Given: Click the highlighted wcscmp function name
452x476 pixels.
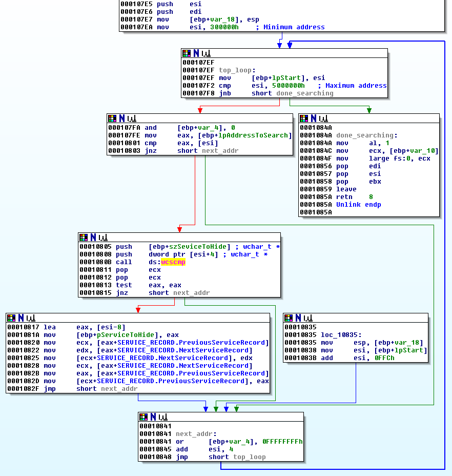Looking at the screenshot, I should point(173,262).
